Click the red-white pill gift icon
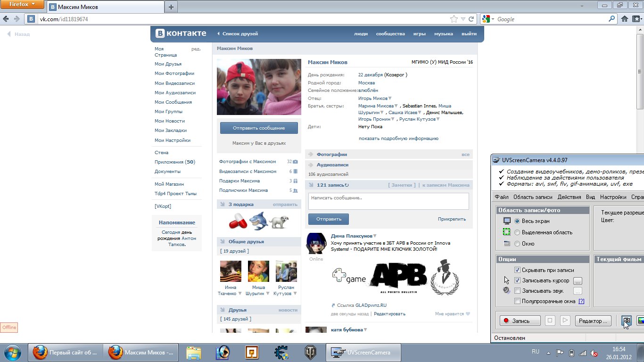The height and width of the screenshot is (362, 644). 238,221
